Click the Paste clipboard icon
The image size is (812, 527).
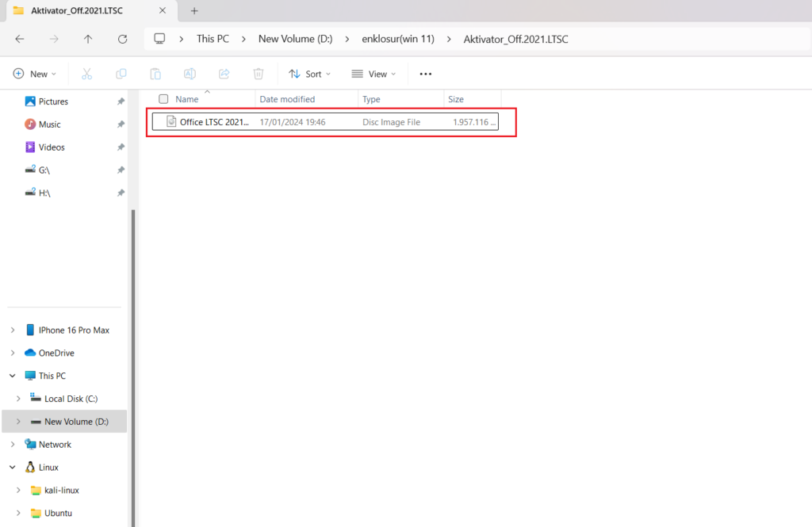[155, 74]
